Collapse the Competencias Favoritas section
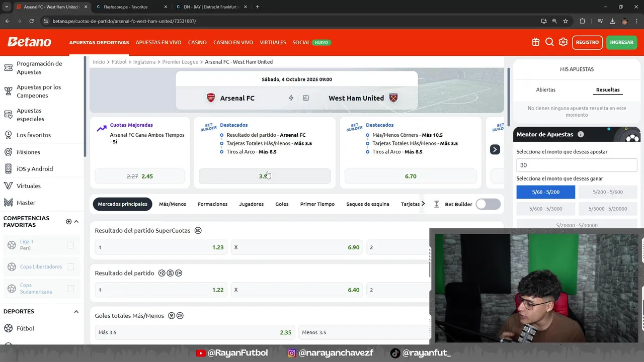 (76, 221)
